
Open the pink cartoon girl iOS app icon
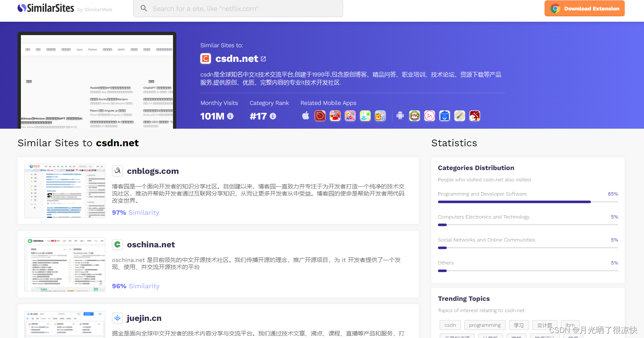pyautogui.click(x=350, y=116)
